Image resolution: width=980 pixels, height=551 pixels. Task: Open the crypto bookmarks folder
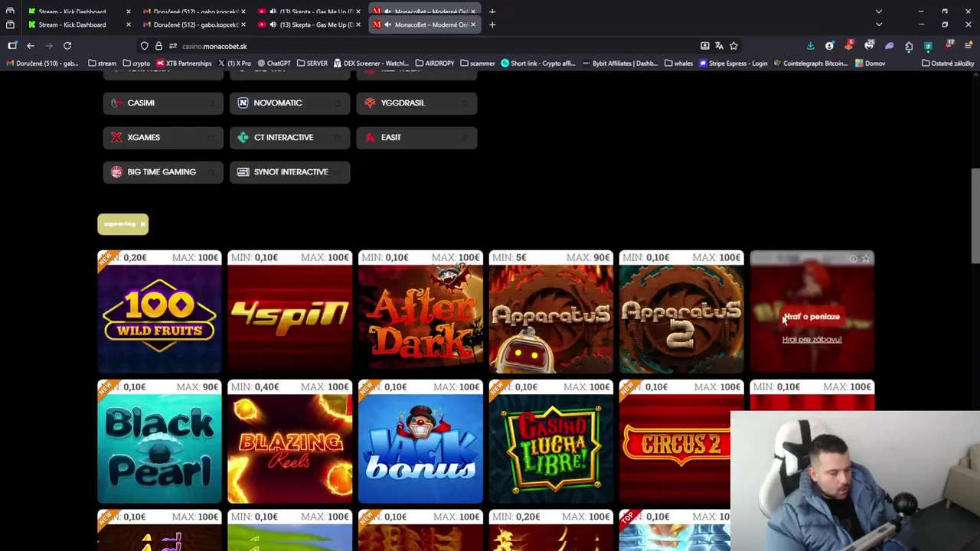136,64
